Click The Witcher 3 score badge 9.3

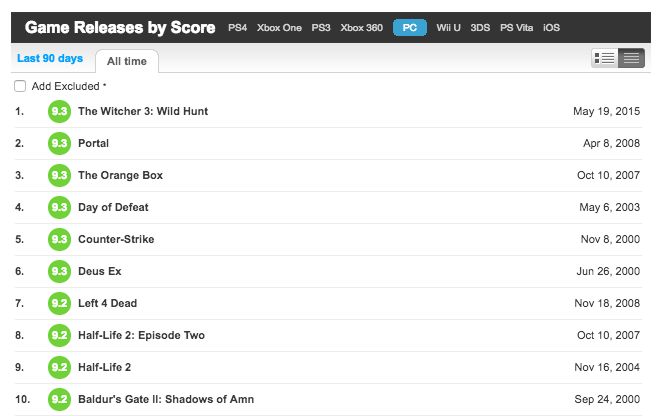[x=59, y=111]
